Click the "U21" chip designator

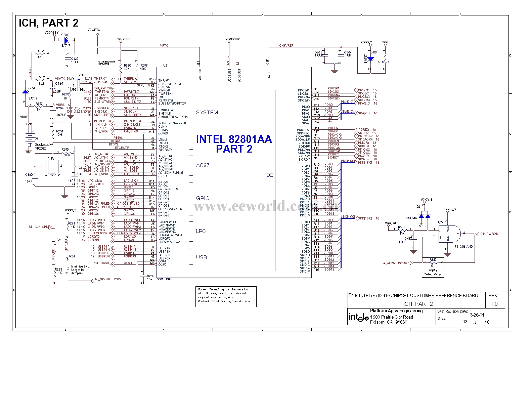tap(166, 66)
